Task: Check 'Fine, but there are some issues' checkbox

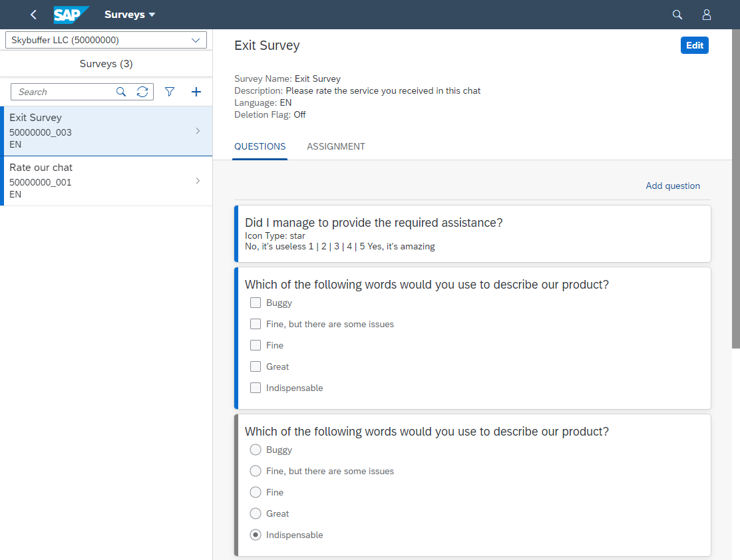Action: click(x=256, y=324)
